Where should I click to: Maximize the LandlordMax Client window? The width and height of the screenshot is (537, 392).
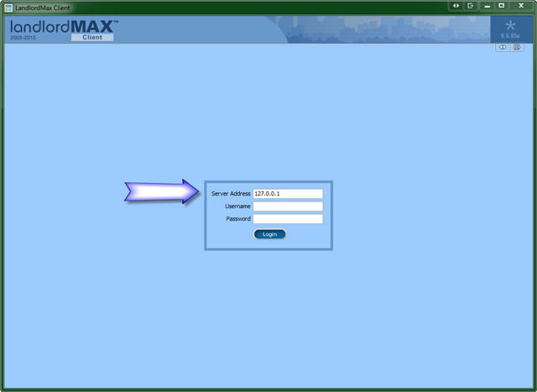[x=502, y=6]
